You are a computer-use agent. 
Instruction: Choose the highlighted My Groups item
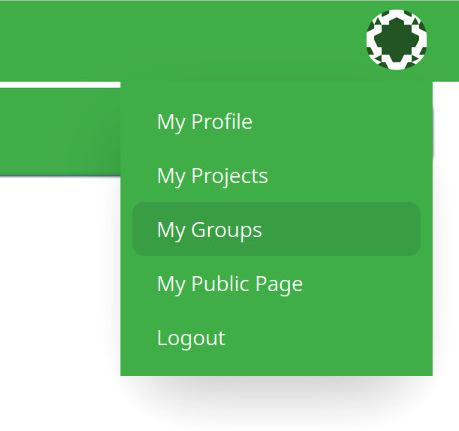[x=276, y=229]
